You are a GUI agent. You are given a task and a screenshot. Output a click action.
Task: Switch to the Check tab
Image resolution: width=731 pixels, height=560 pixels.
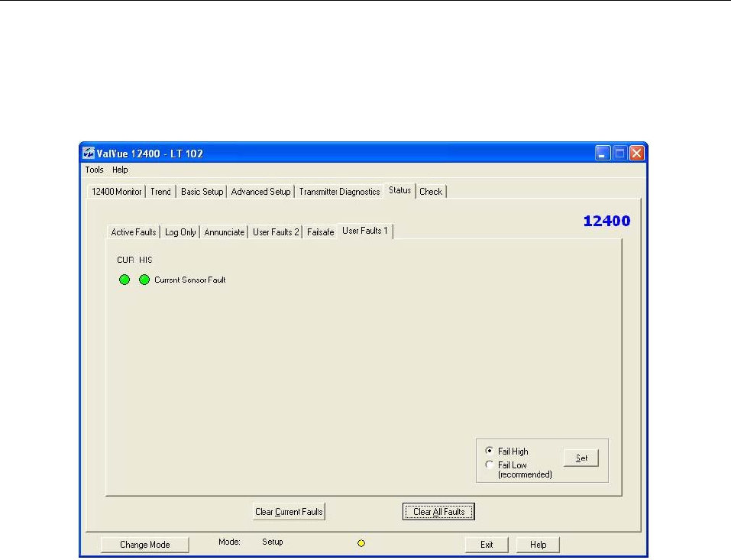pyautogui.click(x=430, y=192)
